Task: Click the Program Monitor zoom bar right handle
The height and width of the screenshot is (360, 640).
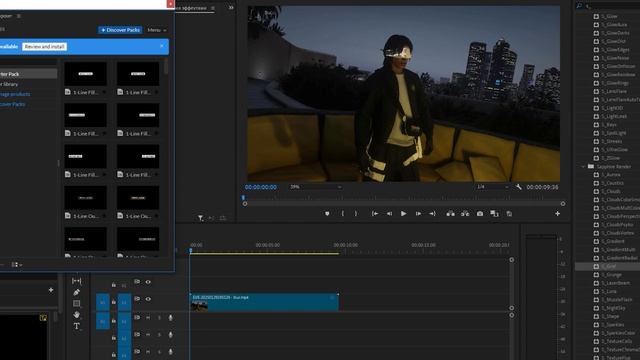Action: point(563,204)
